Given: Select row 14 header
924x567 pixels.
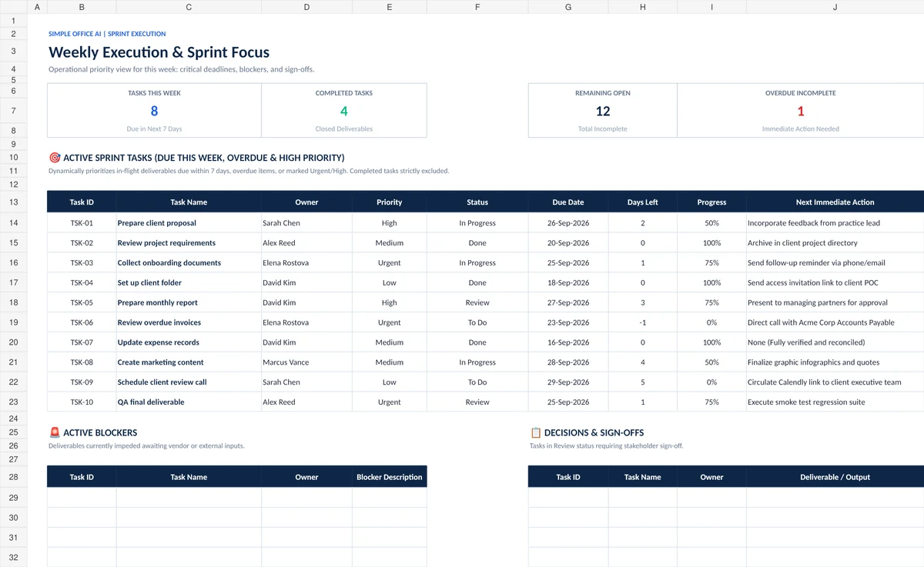Looking at the screenshot, I should 13,223.
